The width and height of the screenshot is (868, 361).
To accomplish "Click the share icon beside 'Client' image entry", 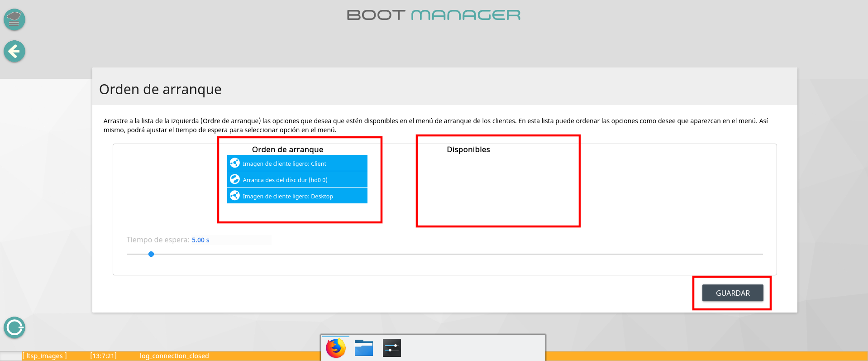I will 234,163.
